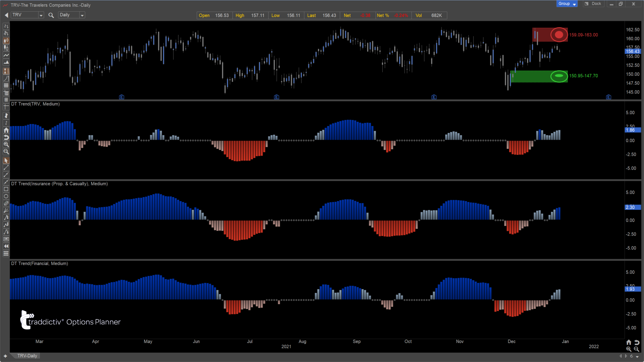Image resolution: width=644 pixels, height=362 pixels.
Task: Open the Group dropdown button
Action: [x=567, y=4]
